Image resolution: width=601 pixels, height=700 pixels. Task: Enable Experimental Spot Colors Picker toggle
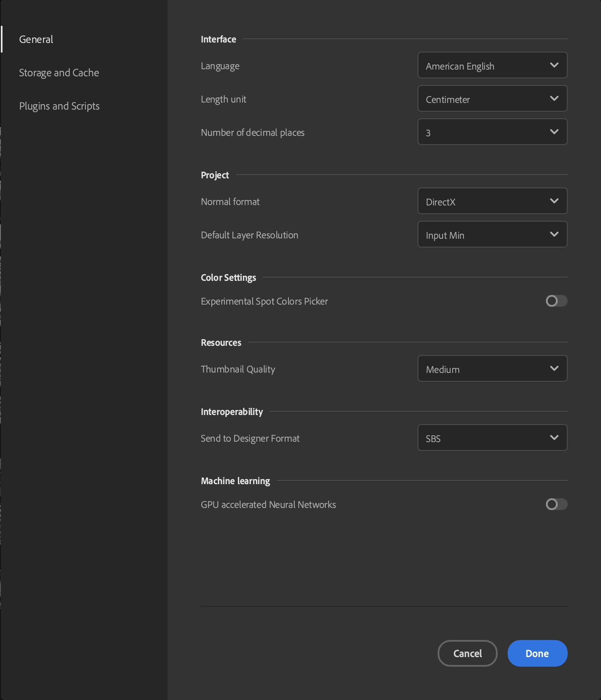[556, 301]
